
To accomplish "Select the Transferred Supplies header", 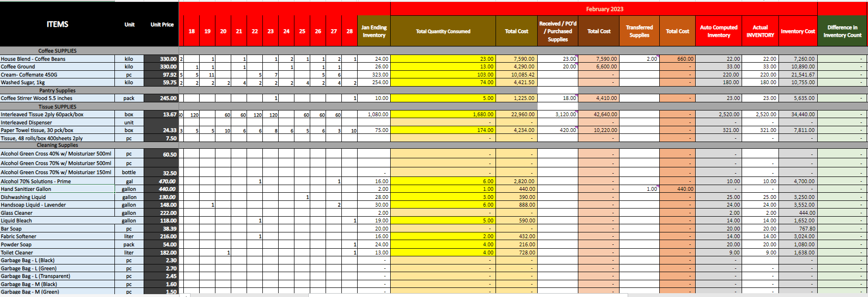I will tap(639, 31).
